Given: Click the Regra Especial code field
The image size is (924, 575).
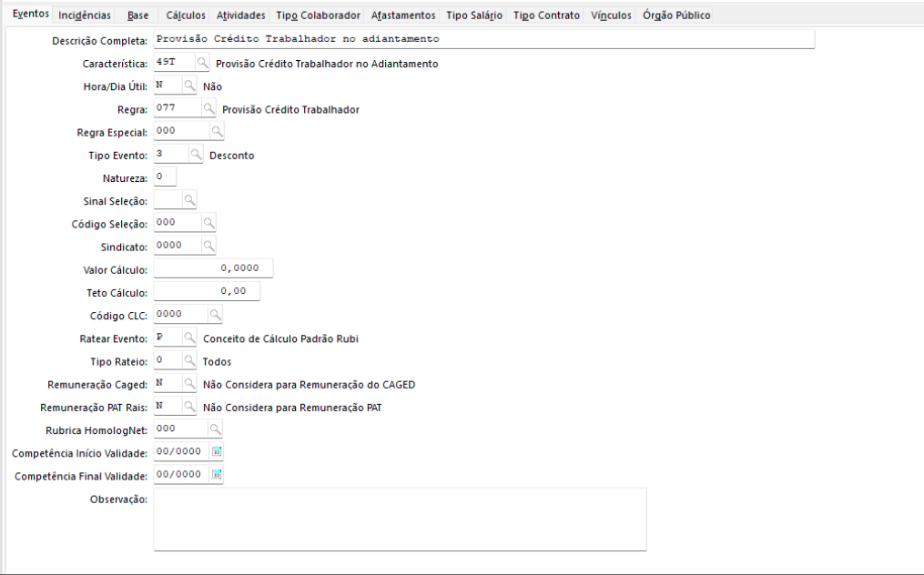Looking at the screenshot, I should [x=181, y=131].
